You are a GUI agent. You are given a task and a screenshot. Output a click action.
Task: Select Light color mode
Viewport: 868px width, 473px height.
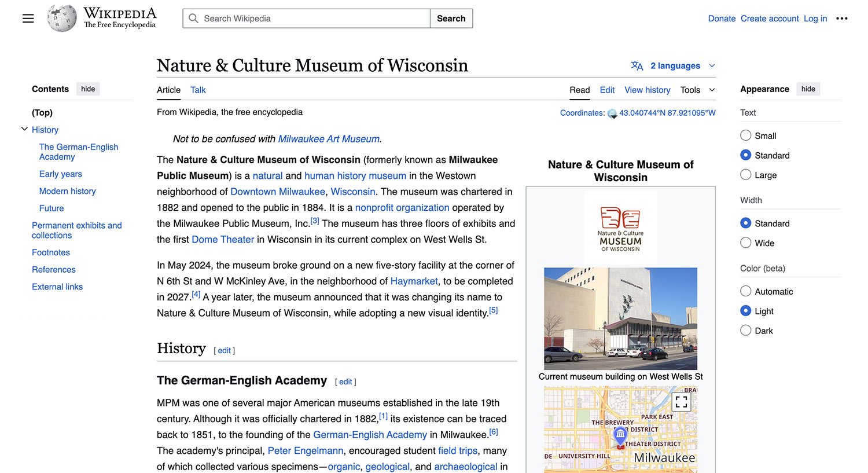[x=746, y=311]
